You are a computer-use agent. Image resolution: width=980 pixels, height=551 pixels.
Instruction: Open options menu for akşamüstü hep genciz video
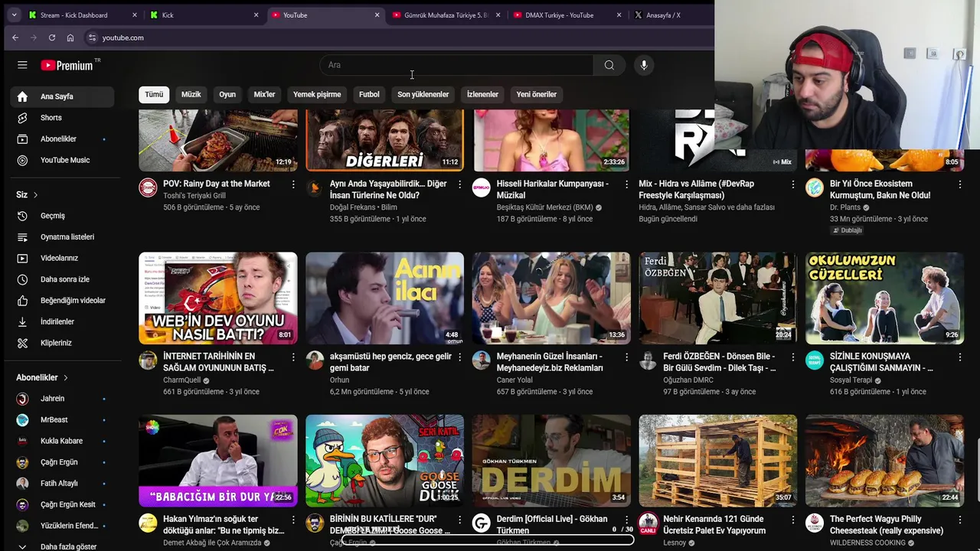(x=459, y=357)
